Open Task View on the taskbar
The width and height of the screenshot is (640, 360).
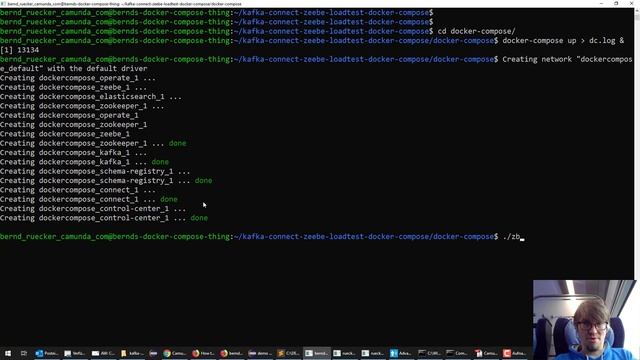coord(23,353)
